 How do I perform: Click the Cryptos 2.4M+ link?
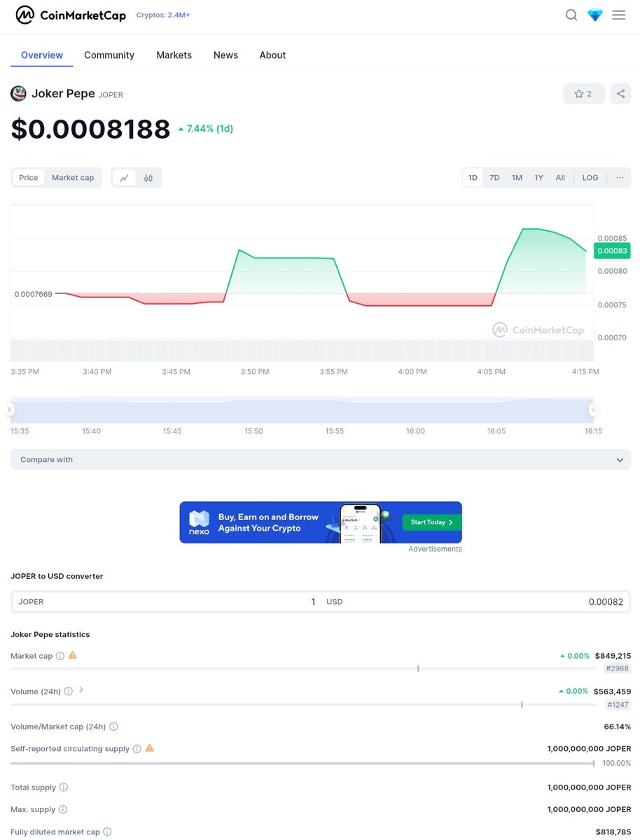coord(163,14)
